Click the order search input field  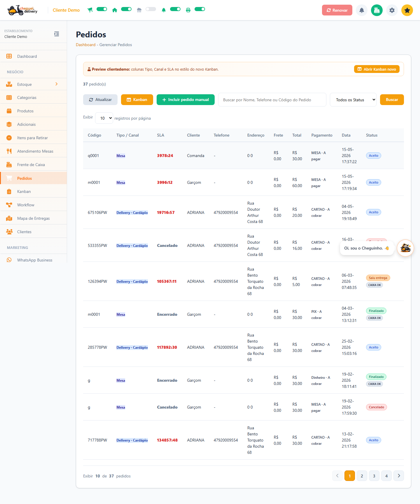coord(272,100)
